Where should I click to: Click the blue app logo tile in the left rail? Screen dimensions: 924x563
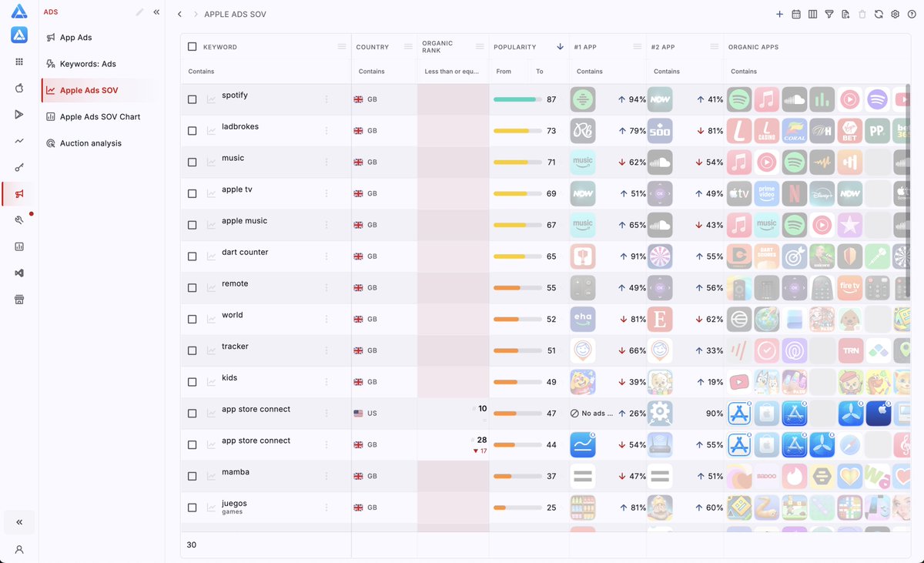pyautogui.click(x=19, y=35)
